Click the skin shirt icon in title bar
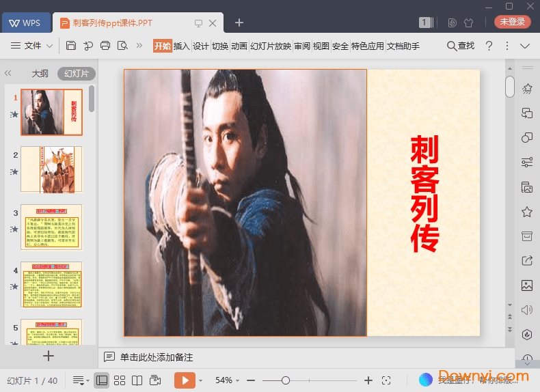This screenshot has height=392, width=540. click(x=468, y=23)
